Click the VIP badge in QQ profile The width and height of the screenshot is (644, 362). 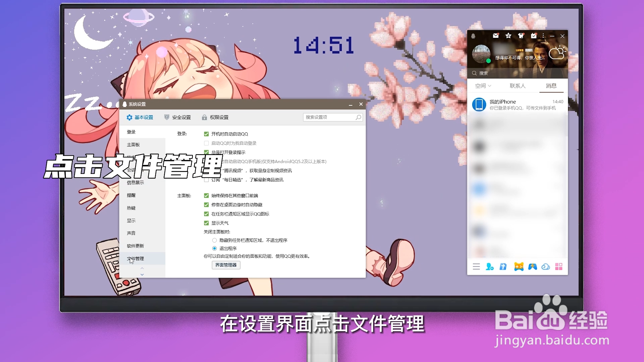pyautogui.click(x=529, y=50)
